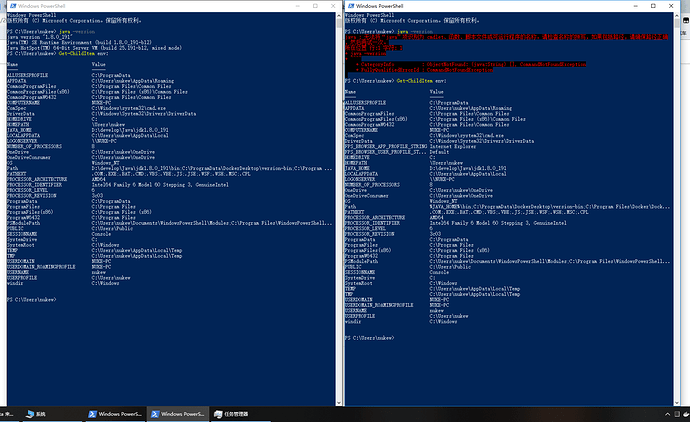Click the left PowerShell window's title bar icon
Screen dimensions: 690x422
click(x=13, y=6)
